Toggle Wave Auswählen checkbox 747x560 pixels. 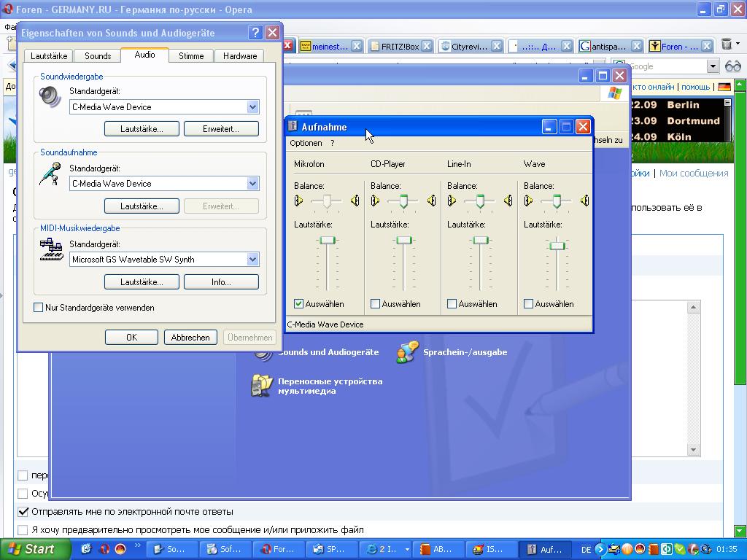click(528, 304)
